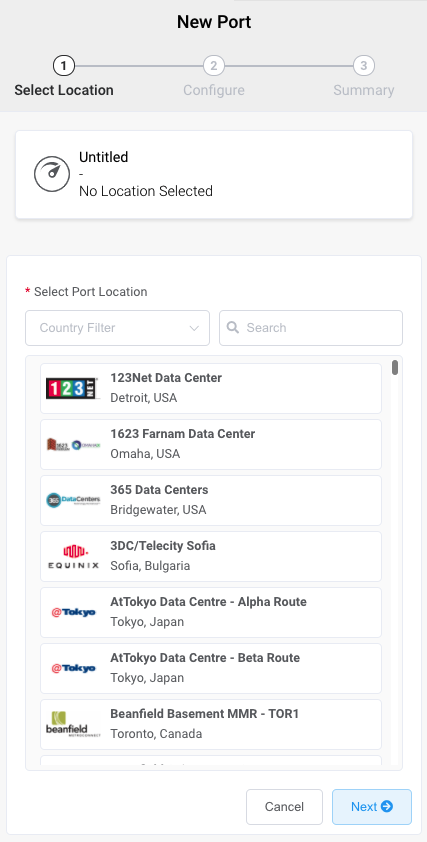Select 123Net Data Center in Detroit
This screenshot has height=842, width=427.
[x=211, y=388]
